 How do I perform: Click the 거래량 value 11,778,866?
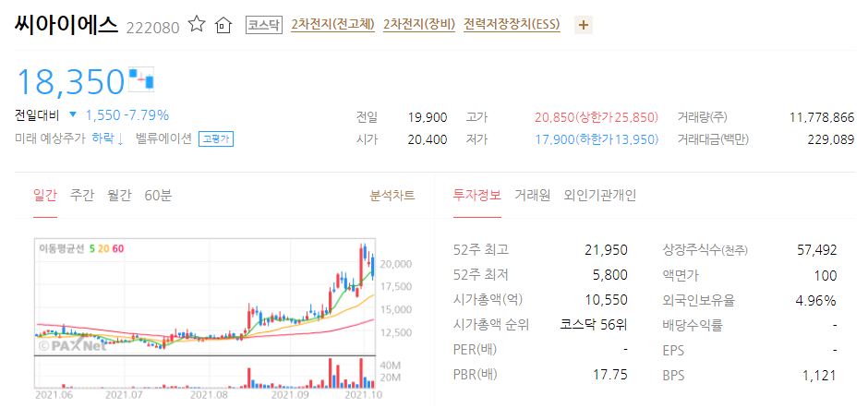[x=822, y=117]
